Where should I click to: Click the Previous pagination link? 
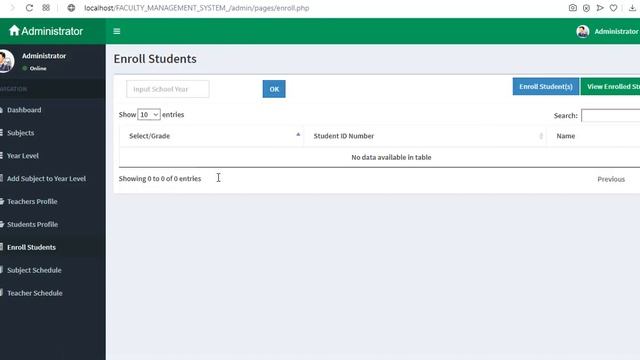(611, 179)
